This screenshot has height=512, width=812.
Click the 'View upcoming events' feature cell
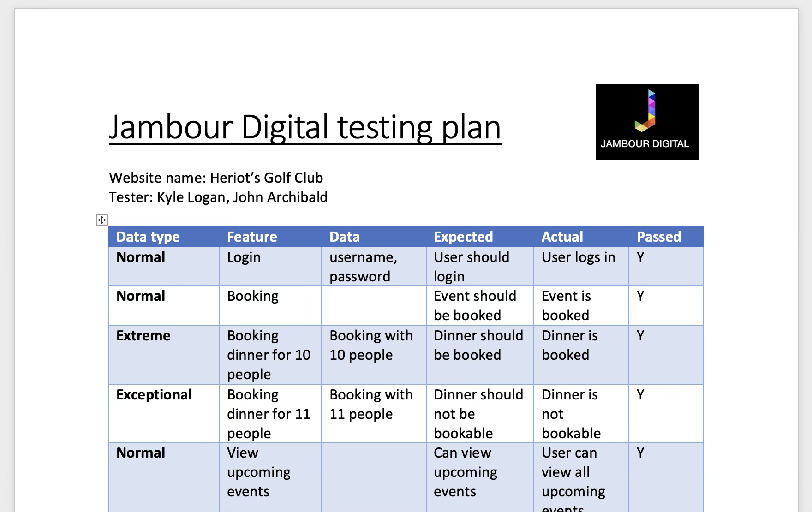(x=259, y=472)
